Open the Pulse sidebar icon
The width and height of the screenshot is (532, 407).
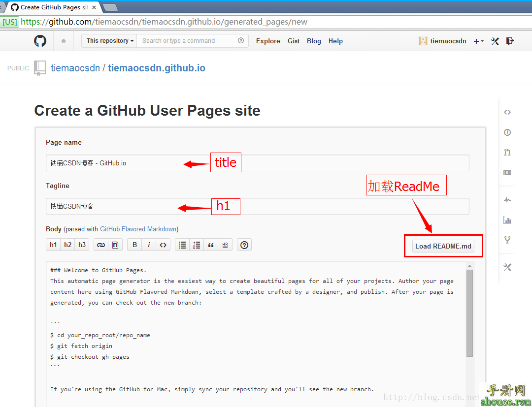507,200
